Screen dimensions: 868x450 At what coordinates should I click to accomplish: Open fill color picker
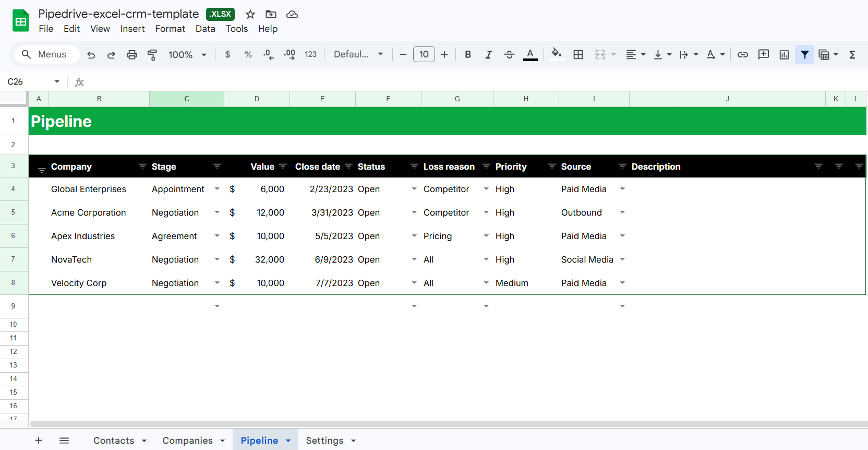click(557, 54)
